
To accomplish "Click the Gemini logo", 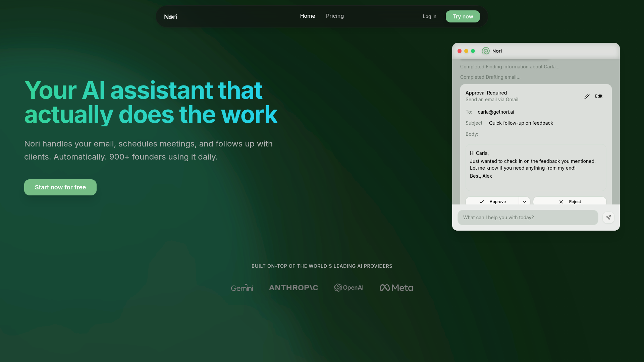I will point(242,288).
